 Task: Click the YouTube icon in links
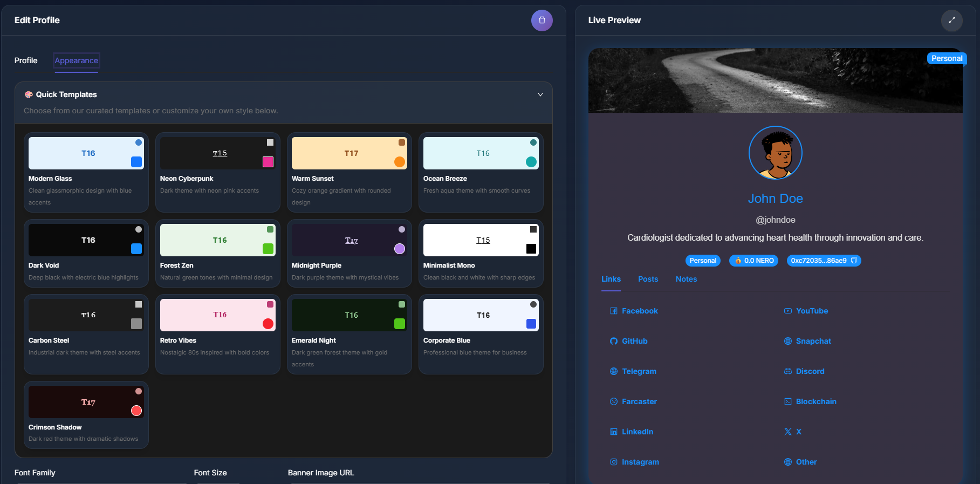[x=788, y=311]
